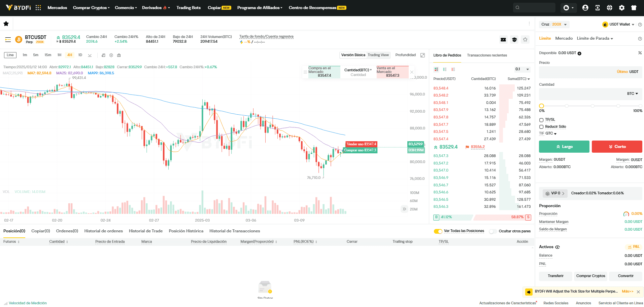This screenshot has width=644, height=307.
Task: Open the coupon ticket icon above order book
Action: click(x=503, y=40)
